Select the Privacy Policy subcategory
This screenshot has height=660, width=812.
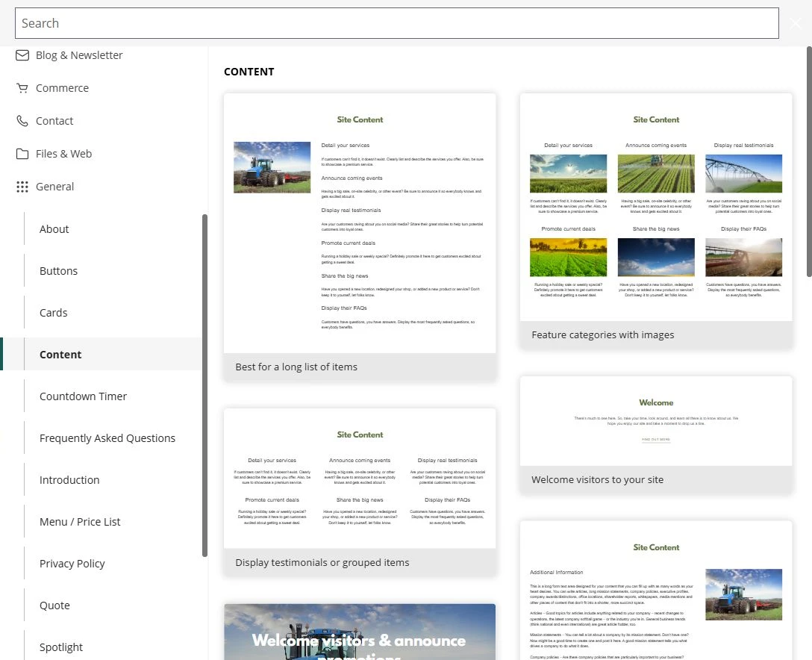72,564
